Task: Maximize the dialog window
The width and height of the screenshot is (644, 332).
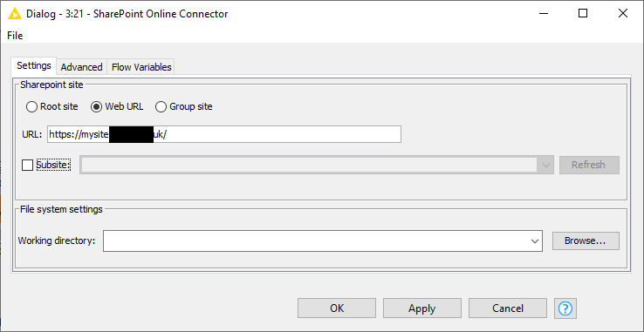Action: 583,14
